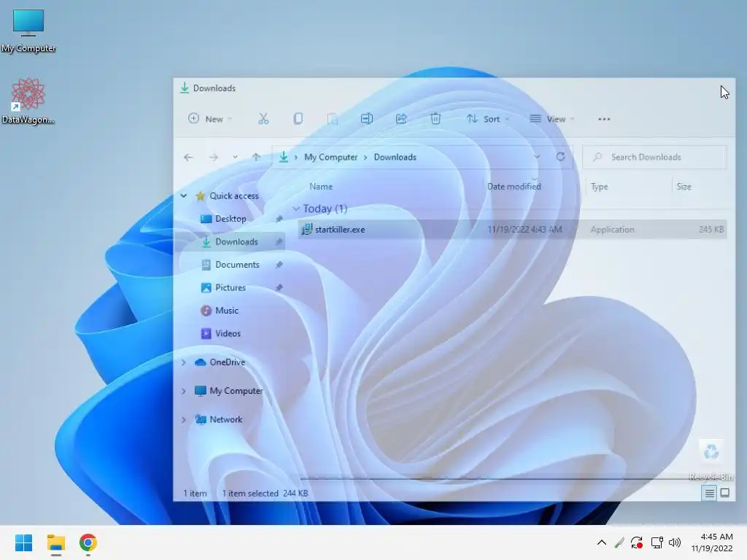747x560 pixels.
Task: Sort by the Size column header
Action: click(684, 186)
